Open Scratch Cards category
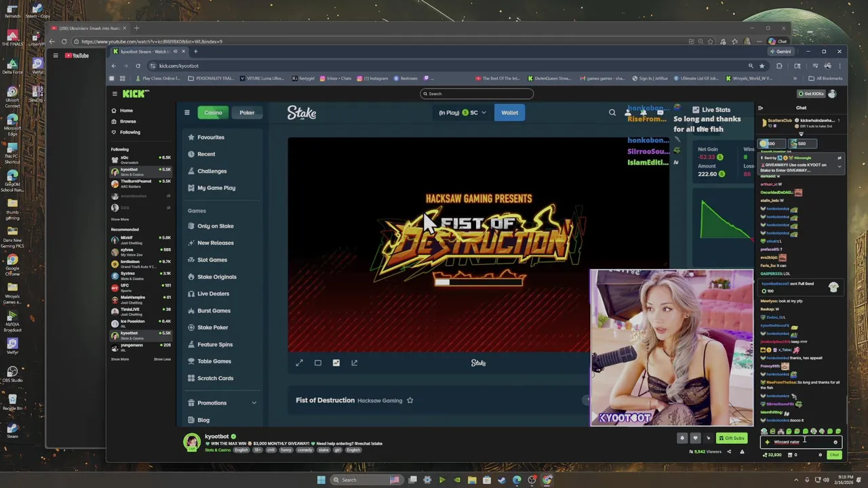 tap(211, 378)
